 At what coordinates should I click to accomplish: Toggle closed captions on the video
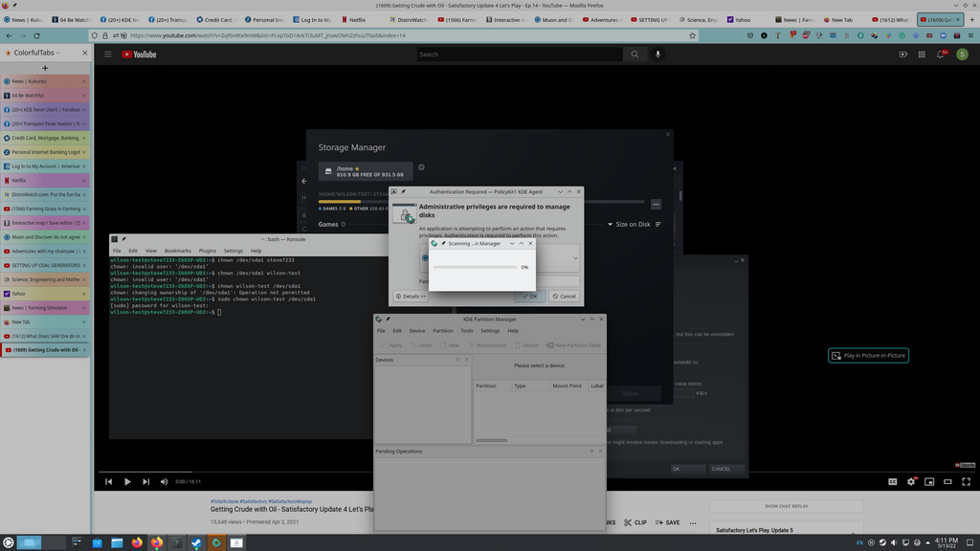tap(893, 481)
